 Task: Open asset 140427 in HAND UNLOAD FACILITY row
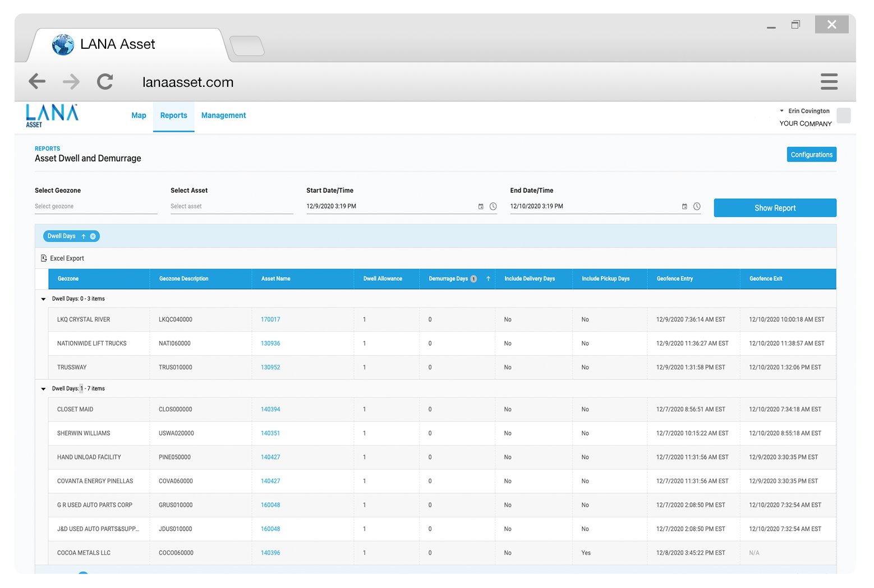point(270,457)
